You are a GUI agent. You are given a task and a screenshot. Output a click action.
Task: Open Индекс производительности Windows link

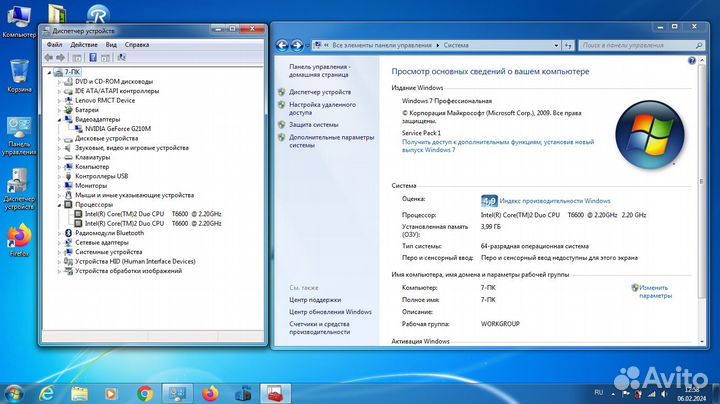[555, 201]
